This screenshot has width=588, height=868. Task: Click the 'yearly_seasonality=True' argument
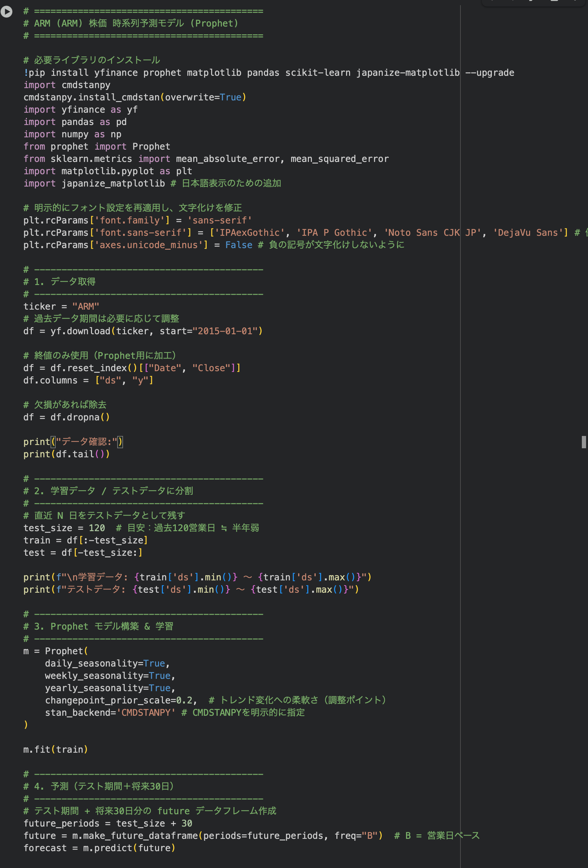(110, 688)
